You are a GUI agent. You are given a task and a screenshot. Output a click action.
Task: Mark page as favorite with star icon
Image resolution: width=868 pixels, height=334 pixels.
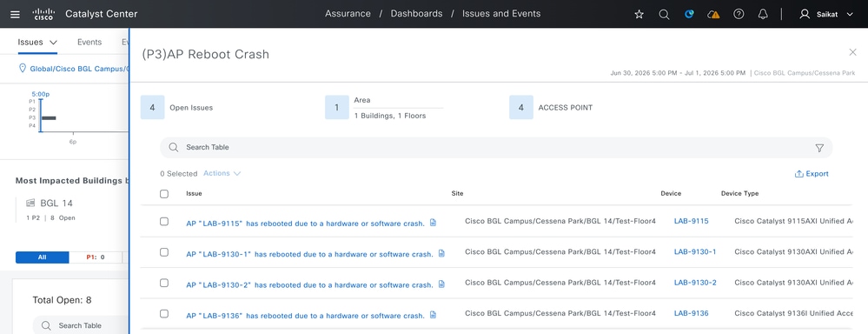click(x=639, y=15)
